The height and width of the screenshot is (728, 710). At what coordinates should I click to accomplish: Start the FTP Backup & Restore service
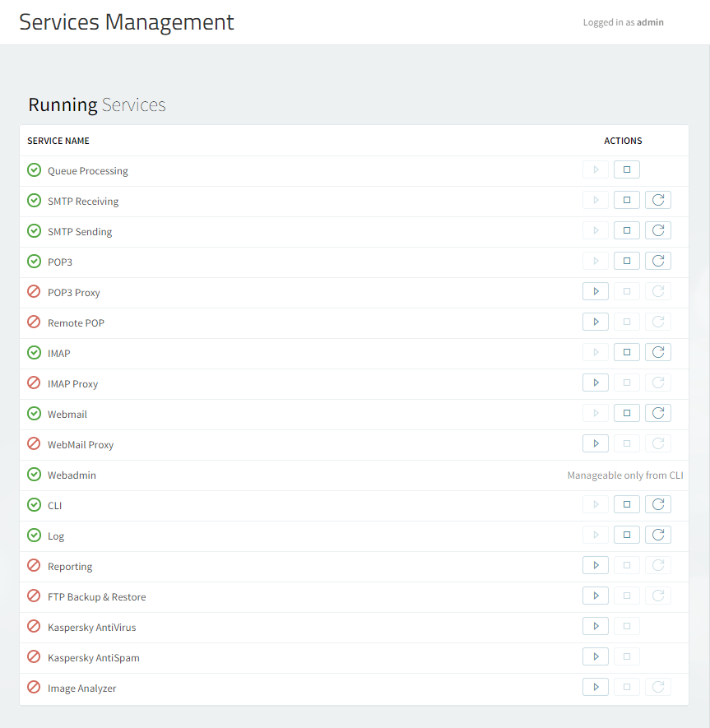point(595,596)
